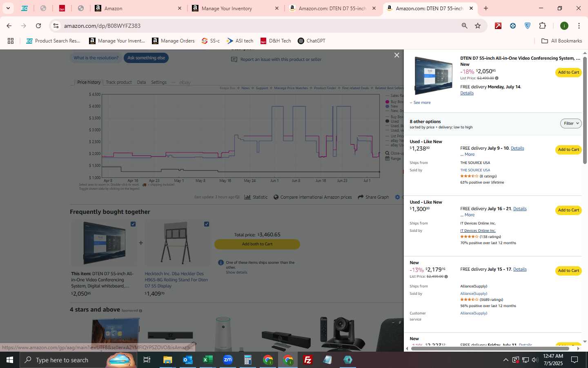Image resolution: width=588 pixels, height=368 pixels.
Task: Close the Manage Your Inventory tab
Action: (277, 8)
